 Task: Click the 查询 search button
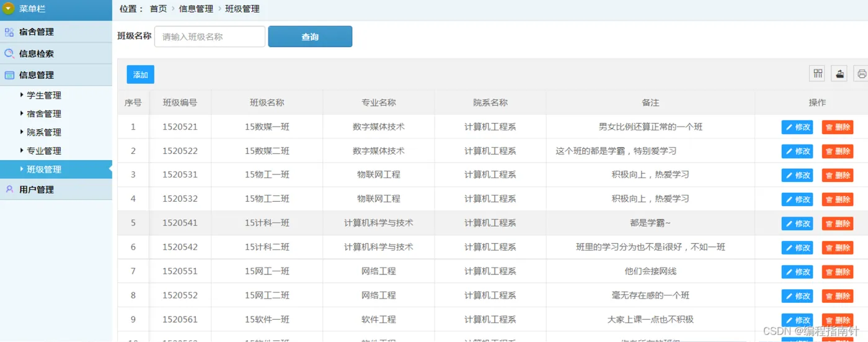click(x=310, y=37)
